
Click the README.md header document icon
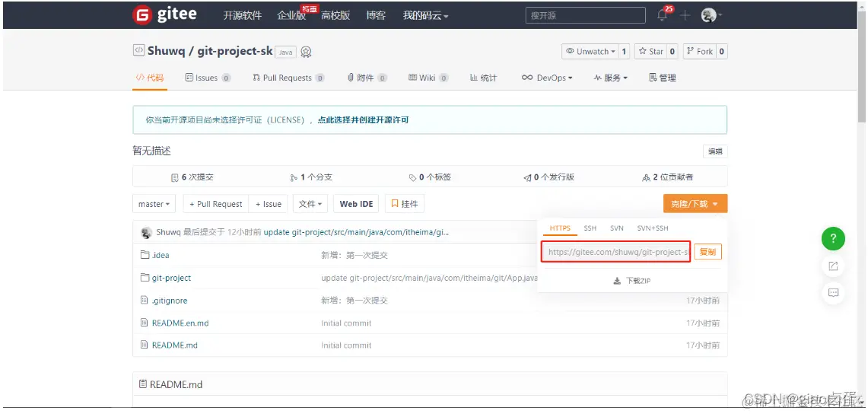pos(143,384)
